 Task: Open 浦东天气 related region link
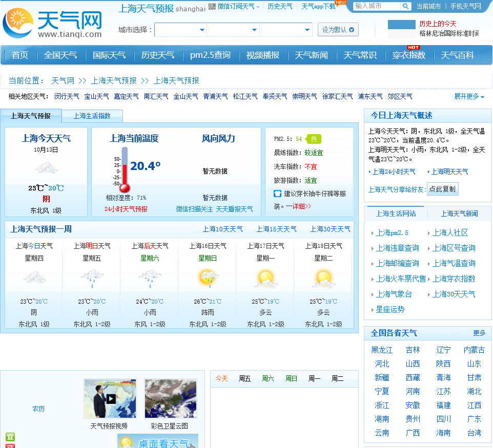370,96
